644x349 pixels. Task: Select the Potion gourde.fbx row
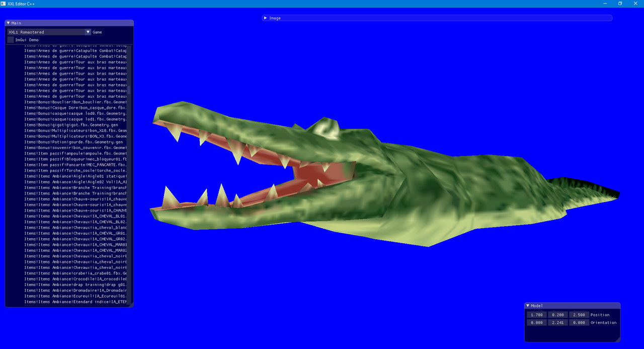click(73, 142)
